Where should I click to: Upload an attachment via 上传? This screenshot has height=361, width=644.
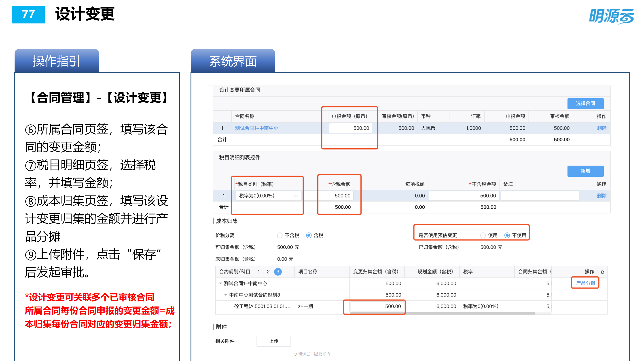point(273,341)
